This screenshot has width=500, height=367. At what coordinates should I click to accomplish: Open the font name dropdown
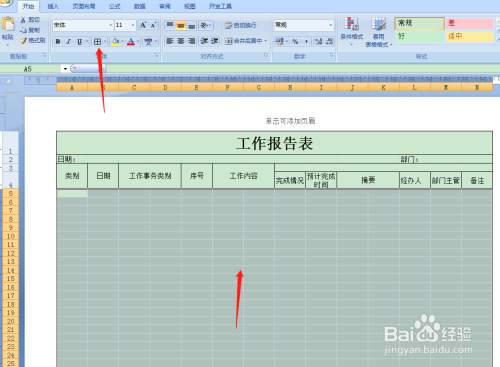[x=111, y=25]
